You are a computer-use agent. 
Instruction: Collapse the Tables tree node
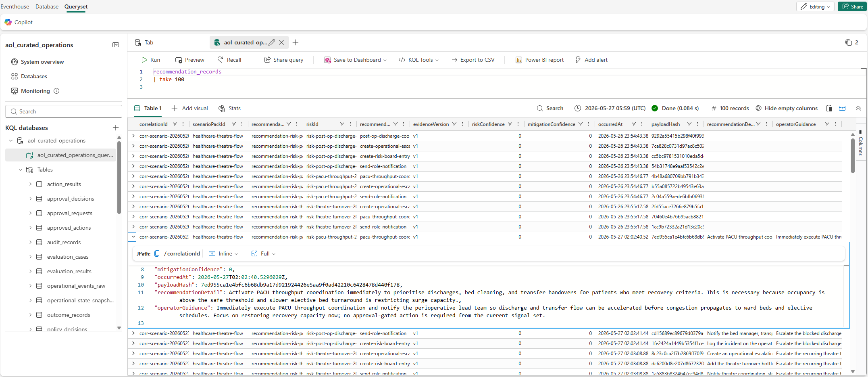pyautogui.click(x=21, y=170)
